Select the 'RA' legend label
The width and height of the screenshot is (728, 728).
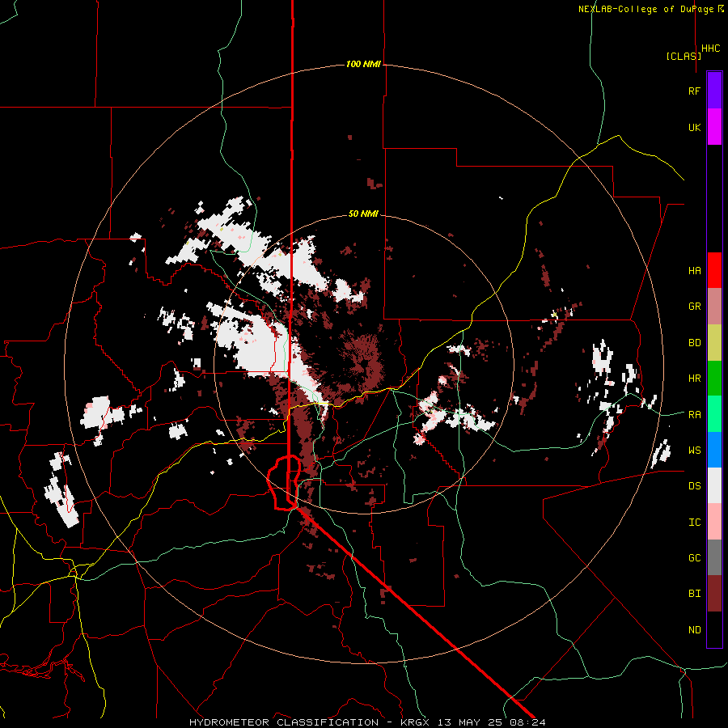tap(694, 415)
